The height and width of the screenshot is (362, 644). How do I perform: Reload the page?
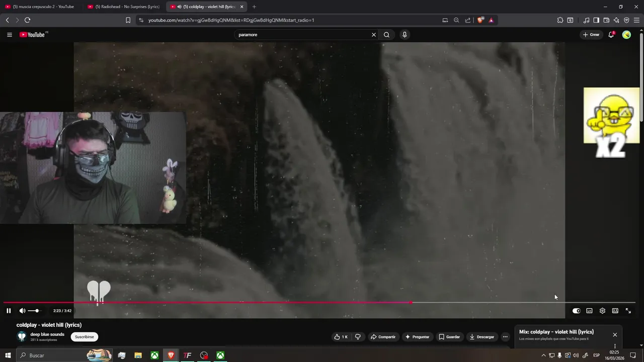[x=27, y=20]
